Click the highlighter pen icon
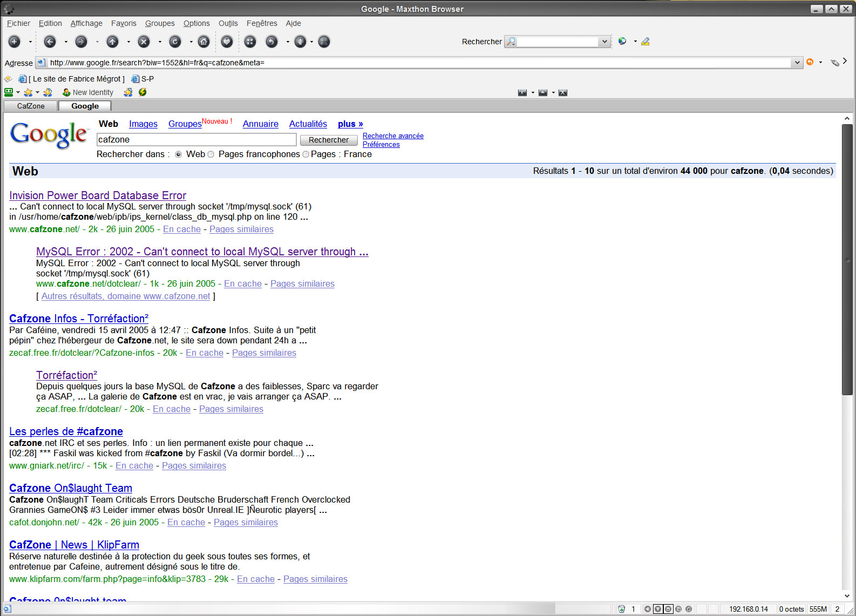Image resolution: width=856 pixels, height=616 pixels. (x=646, y=41)
